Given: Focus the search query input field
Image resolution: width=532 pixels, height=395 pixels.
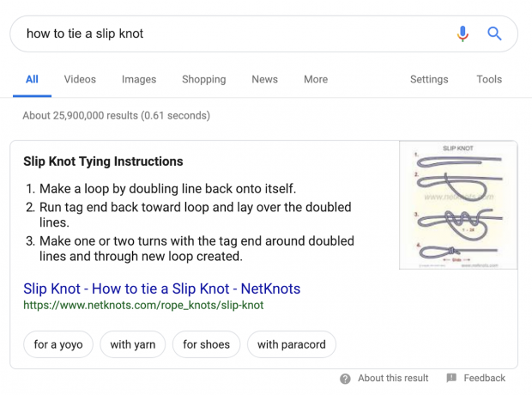Looking at the screenshot, I should (x=232, y=34).
